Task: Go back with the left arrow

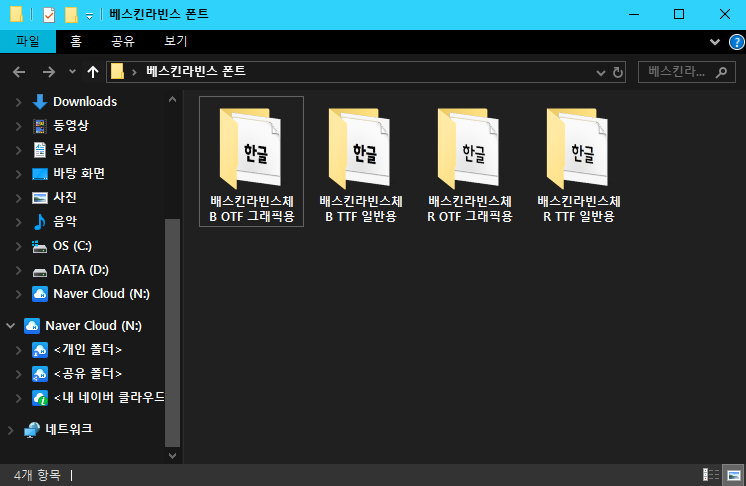Action: (19, 72)
